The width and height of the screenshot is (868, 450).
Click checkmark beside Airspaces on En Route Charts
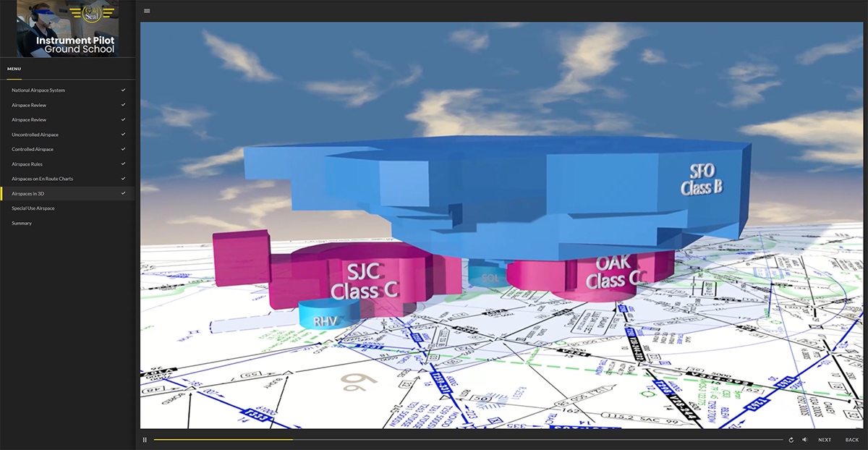click(124, 179)
